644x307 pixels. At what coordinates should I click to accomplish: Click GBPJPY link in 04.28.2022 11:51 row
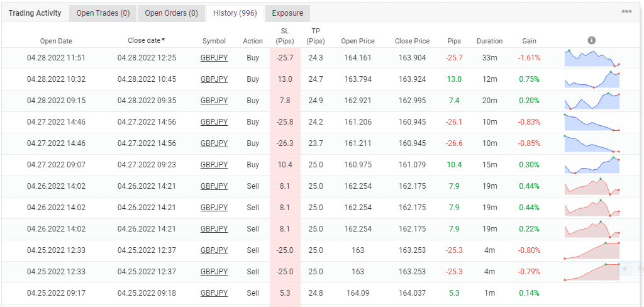214,58
